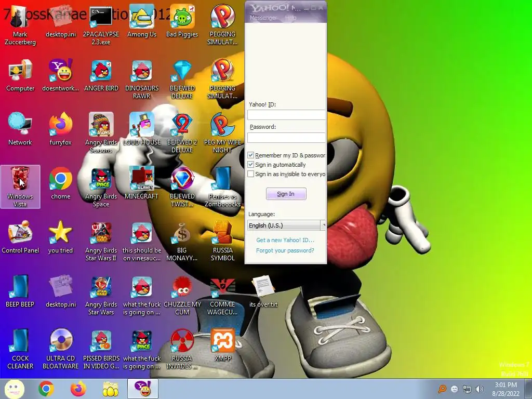
Task: Select the this should be on vinesauc... icon
Action: tap(142, 241)
